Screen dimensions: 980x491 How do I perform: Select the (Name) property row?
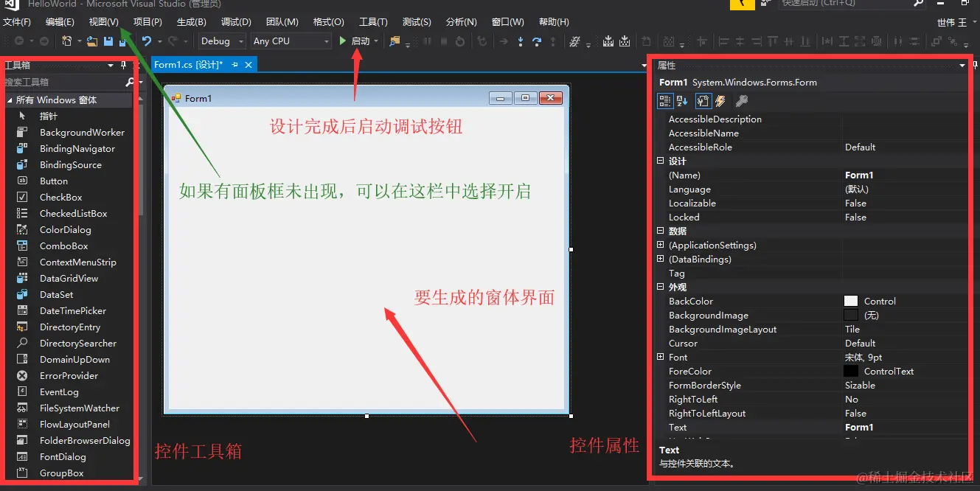(813, 175)
